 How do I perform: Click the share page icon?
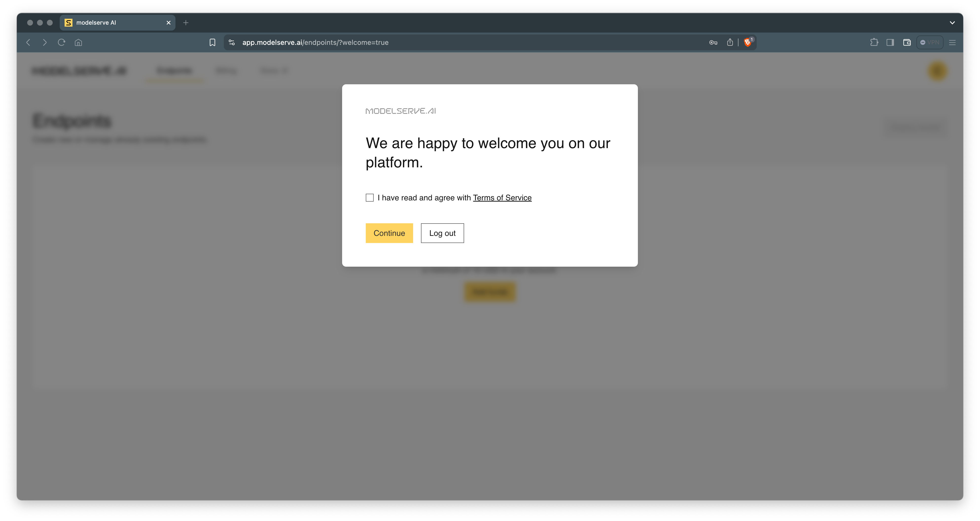[x=730, y=42]
